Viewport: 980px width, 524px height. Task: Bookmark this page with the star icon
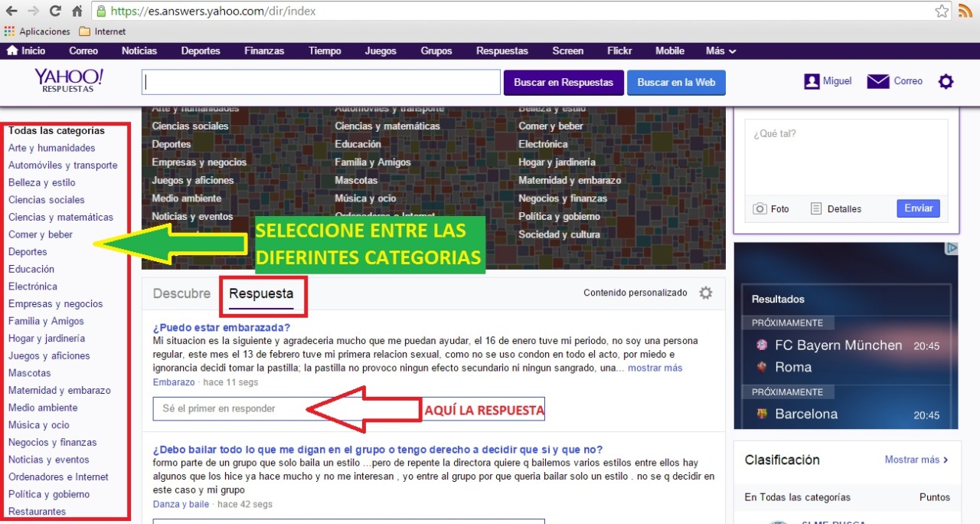(942, 11)
